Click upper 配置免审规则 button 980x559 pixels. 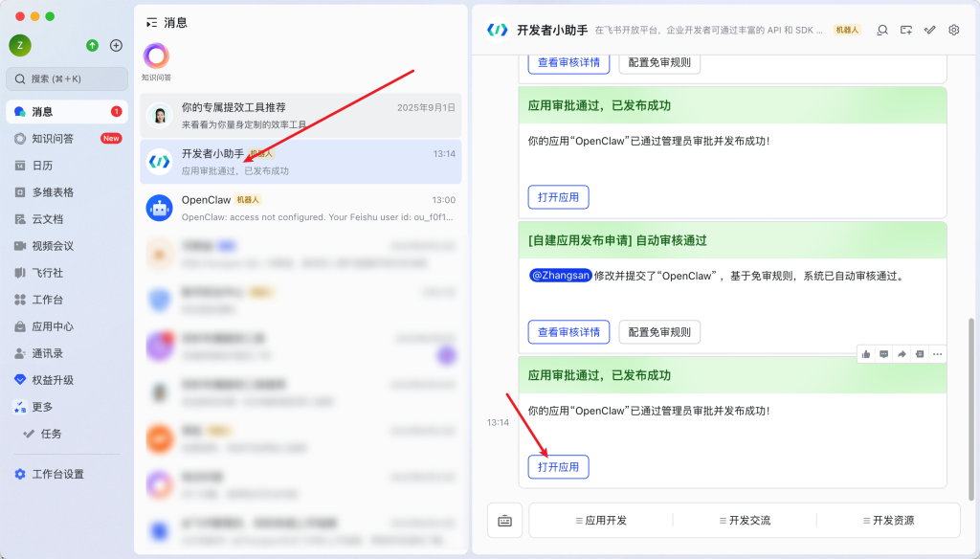click(x=659, y=63)
